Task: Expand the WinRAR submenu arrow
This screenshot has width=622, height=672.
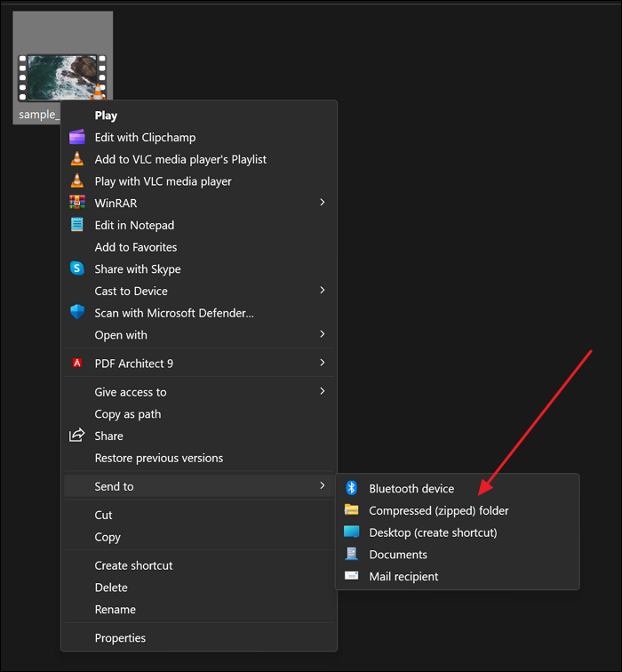Action: [323, 203]
